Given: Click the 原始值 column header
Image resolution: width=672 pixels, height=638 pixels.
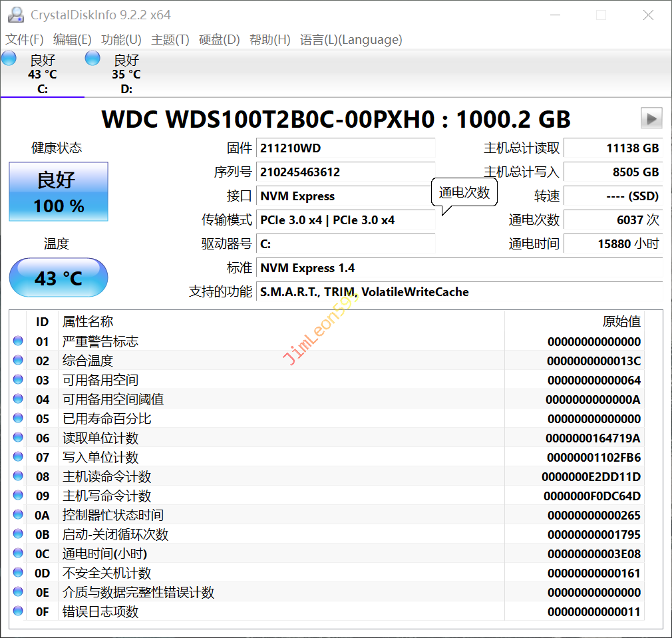Looking at the screenshot, I should click(x=621, y=322).
